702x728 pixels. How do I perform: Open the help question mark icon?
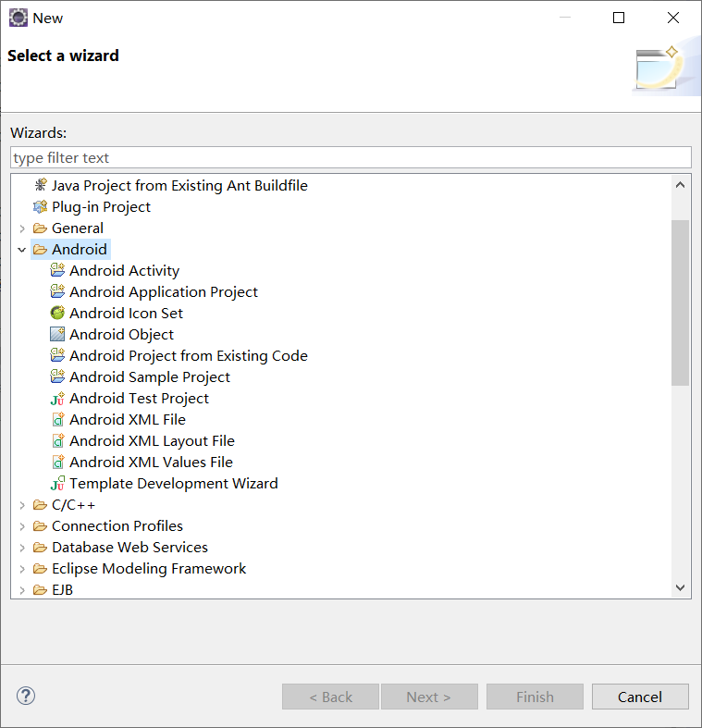coord(26,696)
